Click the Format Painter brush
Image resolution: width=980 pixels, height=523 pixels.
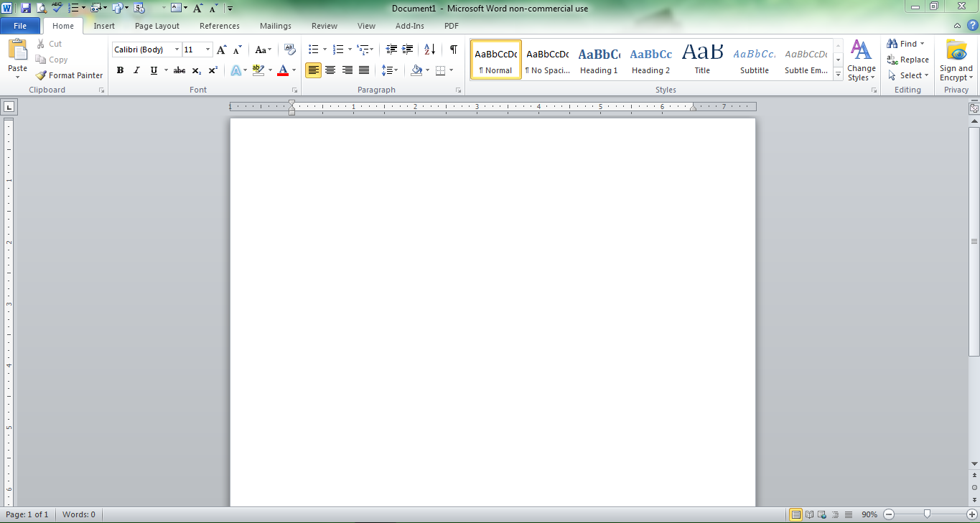41,75
